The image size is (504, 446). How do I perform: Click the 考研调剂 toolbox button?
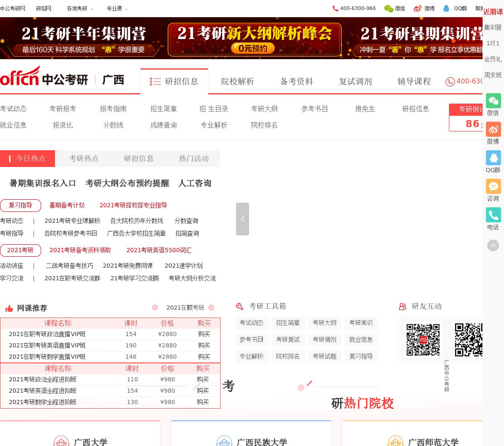pos(324,339)
